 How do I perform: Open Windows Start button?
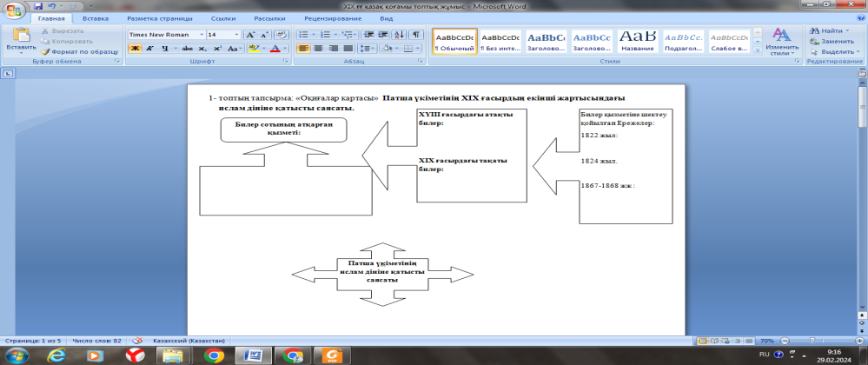coord(17,355)
